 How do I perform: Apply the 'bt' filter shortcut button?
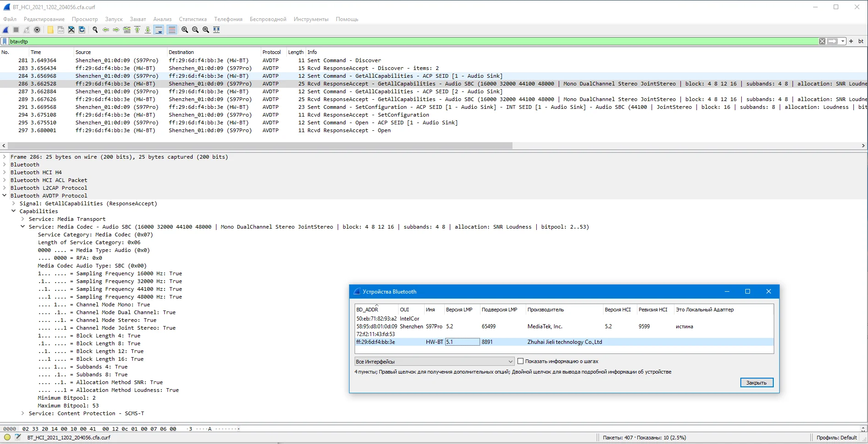(x=861, y=41)
